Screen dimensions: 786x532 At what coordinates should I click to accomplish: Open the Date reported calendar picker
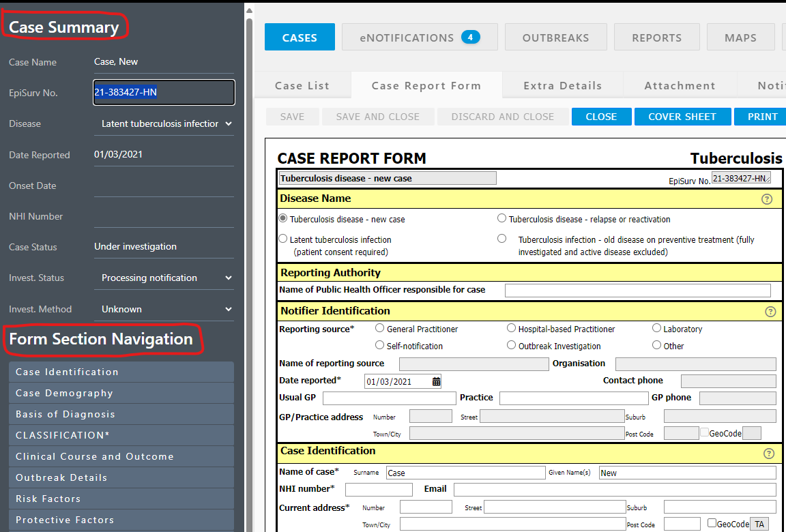coord(436,382)
